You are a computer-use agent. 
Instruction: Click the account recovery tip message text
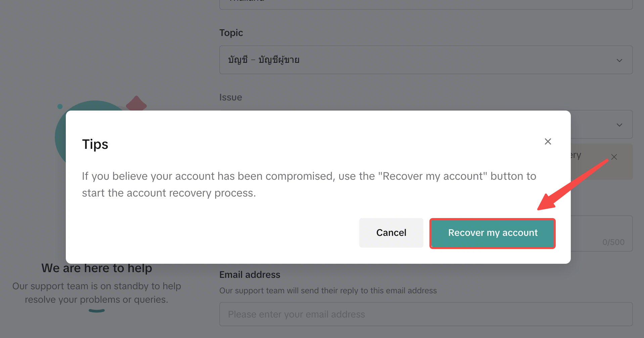coord(309,184)
